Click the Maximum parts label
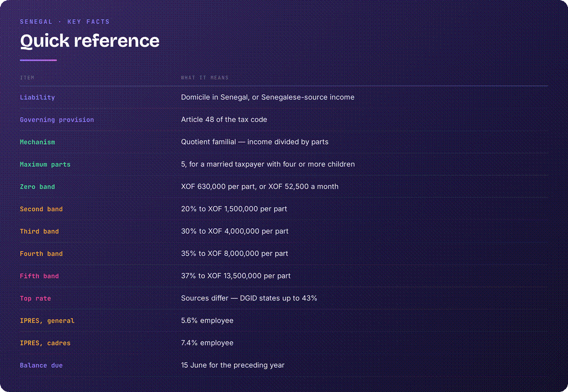 coord(45,164)
